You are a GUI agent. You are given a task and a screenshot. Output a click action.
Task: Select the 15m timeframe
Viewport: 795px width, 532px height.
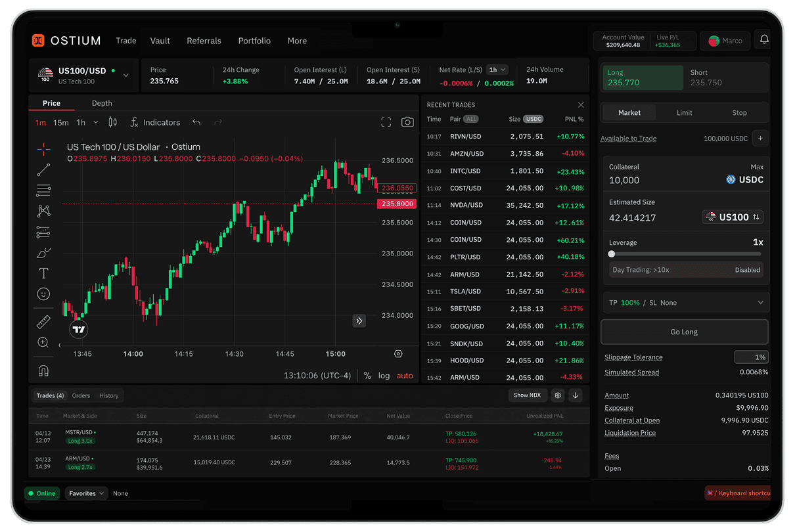[61, 122]
